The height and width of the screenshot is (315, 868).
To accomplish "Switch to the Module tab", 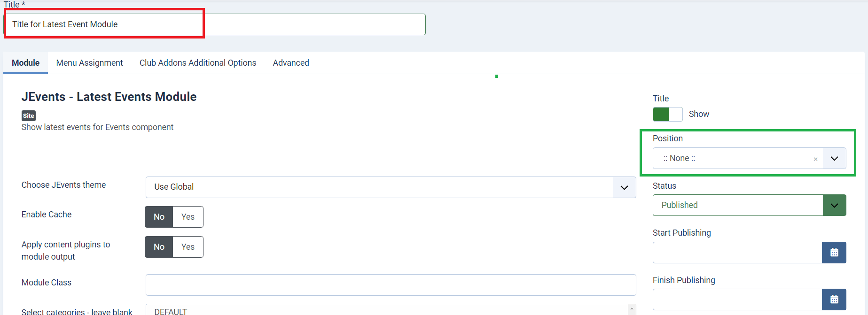I will point(25,63).
